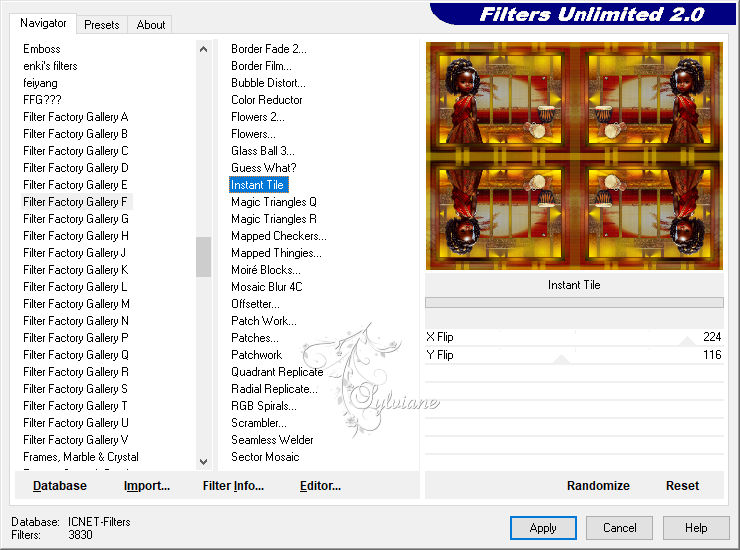
Task: Select Filter Factory Gallery F
Action: click(x=76, y=202)
